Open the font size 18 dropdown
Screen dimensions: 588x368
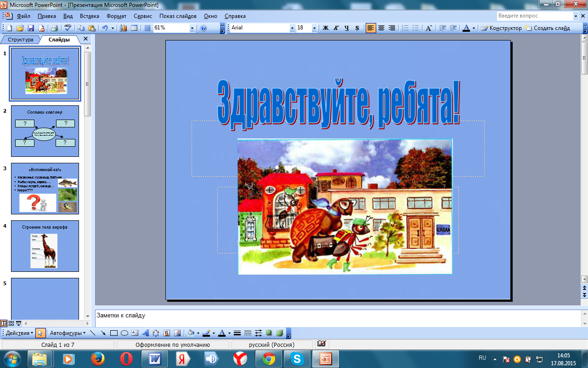(314, 28)
